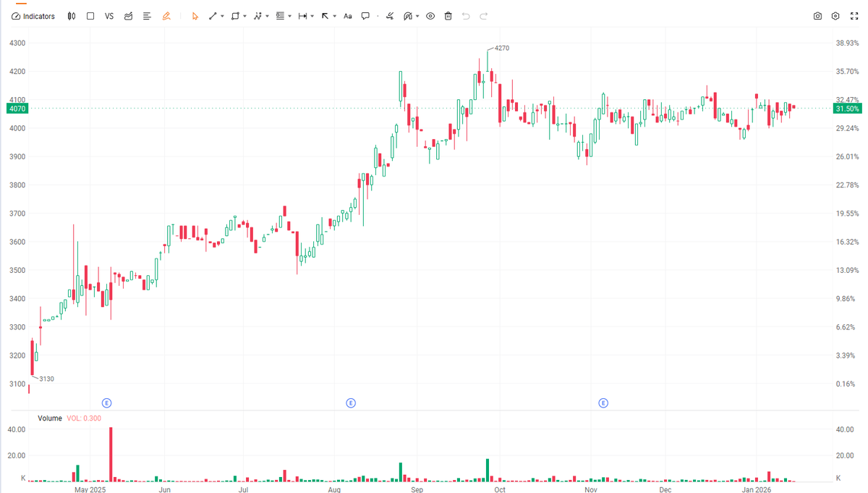
Task: Click the VOL: 0.300 value
Action: [84, 418]
